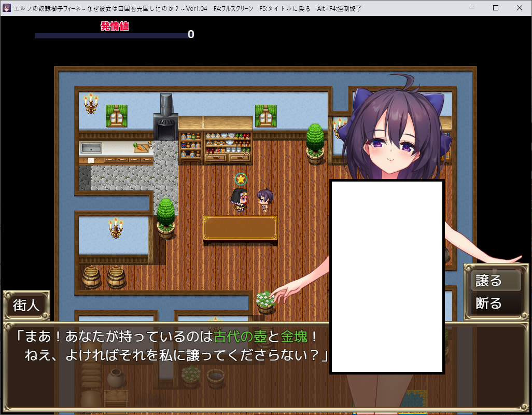Click the kitchen sink on counter
The width and height of the screenshot is (532, 415).
pos(91,148)
